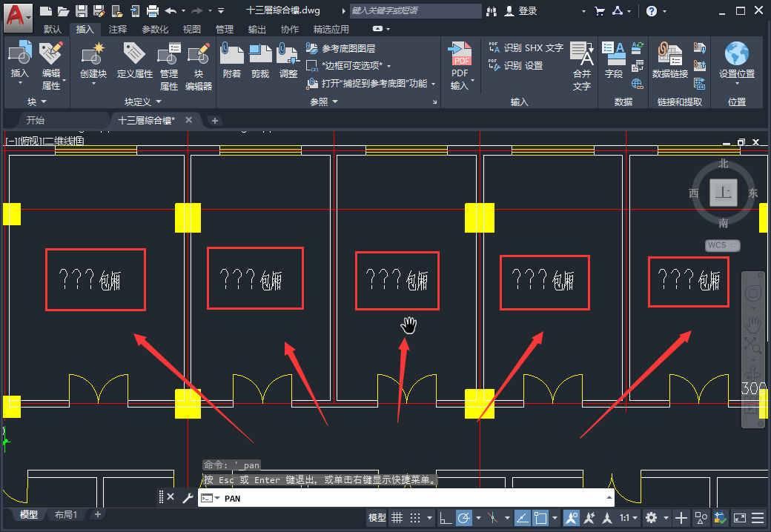Image resolution: width=771 pixels, height=532 pixels.
Task: Switch to the 默认 ribbon tab
Action: [53, 30]
